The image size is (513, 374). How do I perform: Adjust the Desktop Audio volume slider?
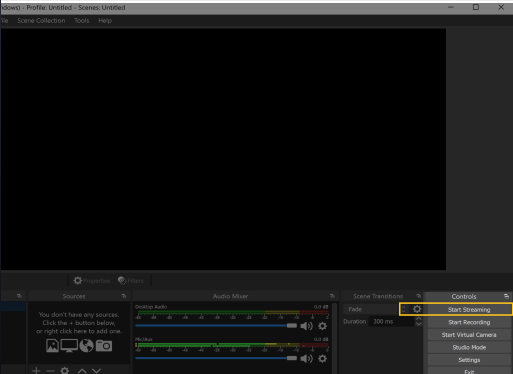[216, 326]
